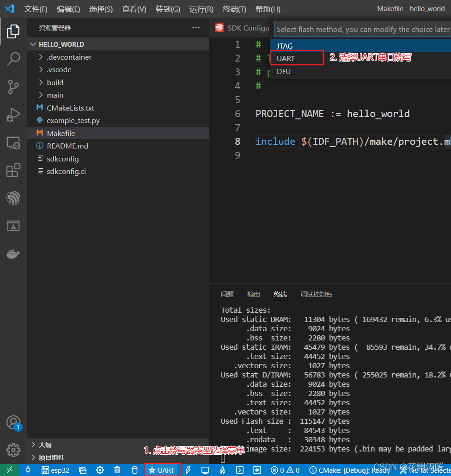This screenshot has height=476, width=451.
Task: Open the 帮助(H) menu
Action: [x=268, y=9]
